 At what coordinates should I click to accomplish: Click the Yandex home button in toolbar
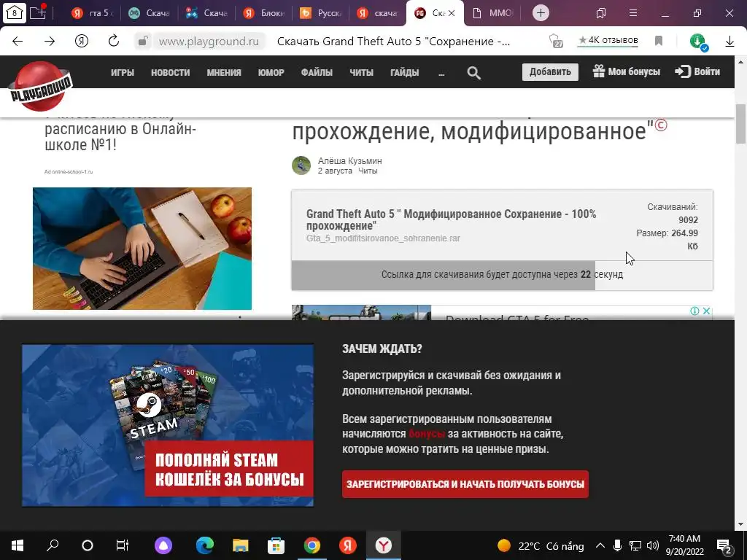tap(82, 42)
